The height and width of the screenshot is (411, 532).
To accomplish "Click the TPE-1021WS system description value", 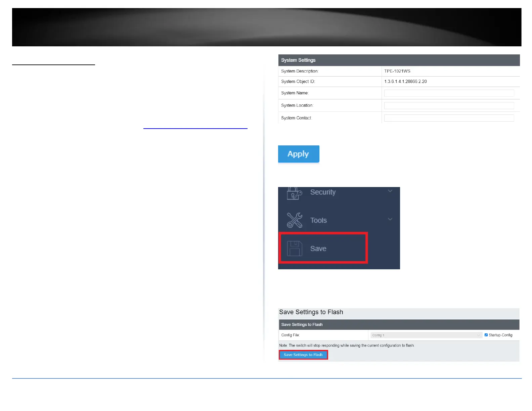I will pos(397,71).
